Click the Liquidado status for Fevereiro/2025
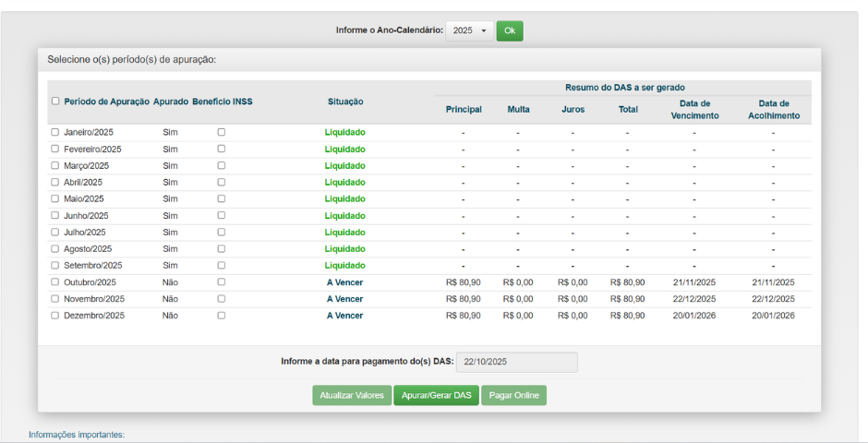868x443 pixels. (344, 150)
